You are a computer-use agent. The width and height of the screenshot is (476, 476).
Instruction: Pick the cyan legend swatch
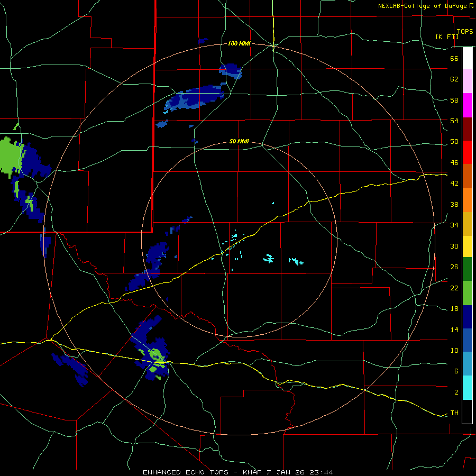point(467,388)
